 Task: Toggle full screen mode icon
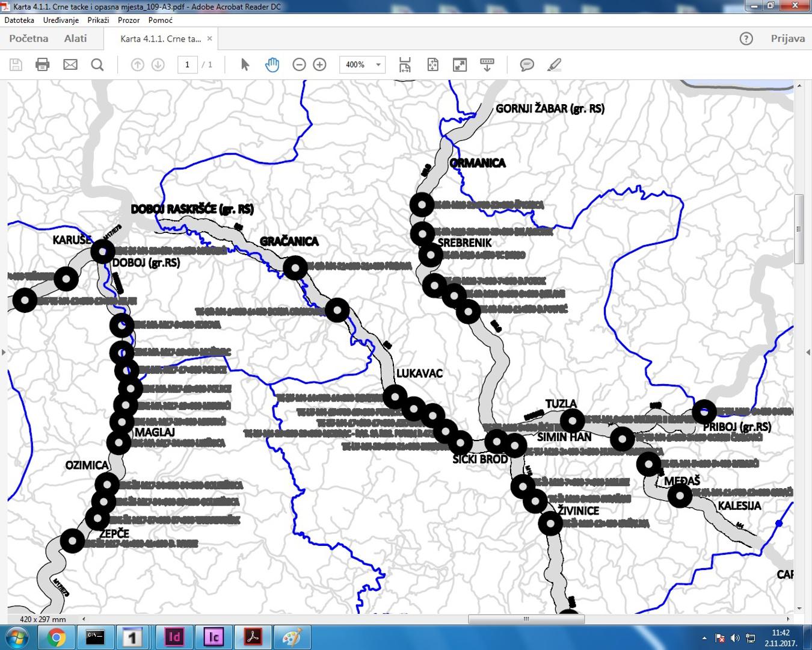point(460,64)
